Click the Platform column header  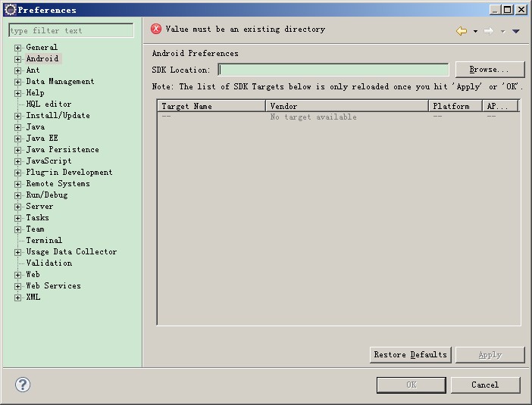tap(455, 106)
